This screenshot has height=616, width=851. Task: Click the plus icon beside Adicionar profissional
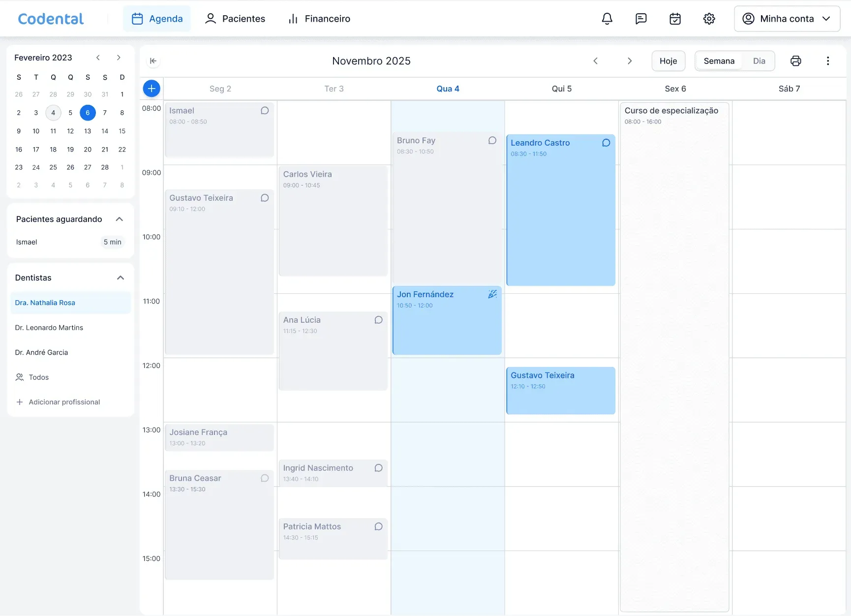[20, 402]
